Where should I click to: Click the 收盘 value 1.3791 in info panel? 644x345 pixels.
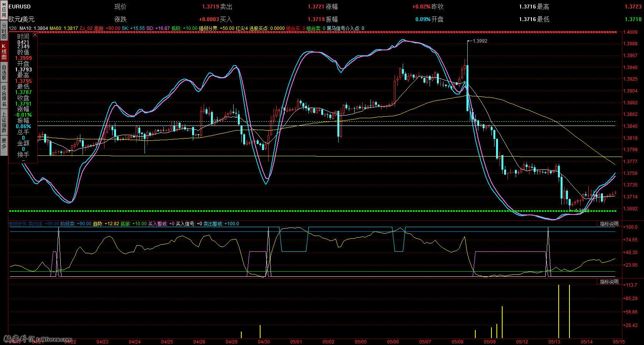click(x=23, y=104)
